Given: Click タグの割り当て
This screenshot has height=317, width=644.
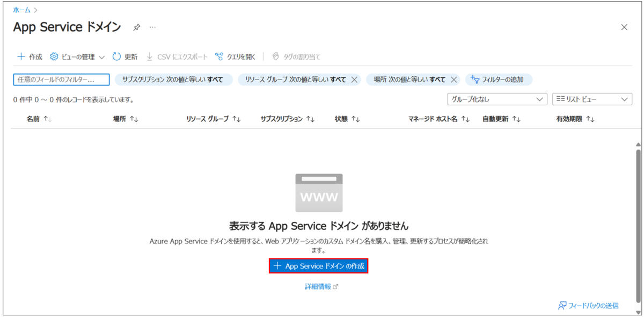Looking at the screenshot, I should [x=296, y=56].
